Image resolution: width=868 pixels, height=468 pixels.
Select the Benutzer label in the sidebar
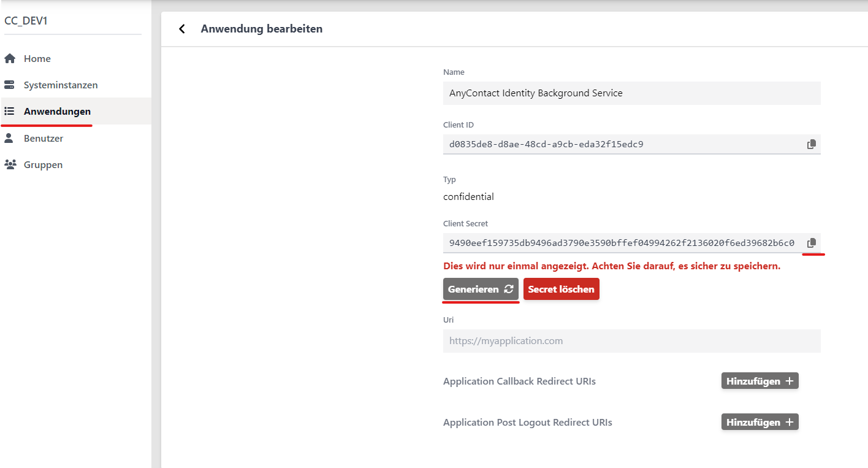click(x=44, y=139)
